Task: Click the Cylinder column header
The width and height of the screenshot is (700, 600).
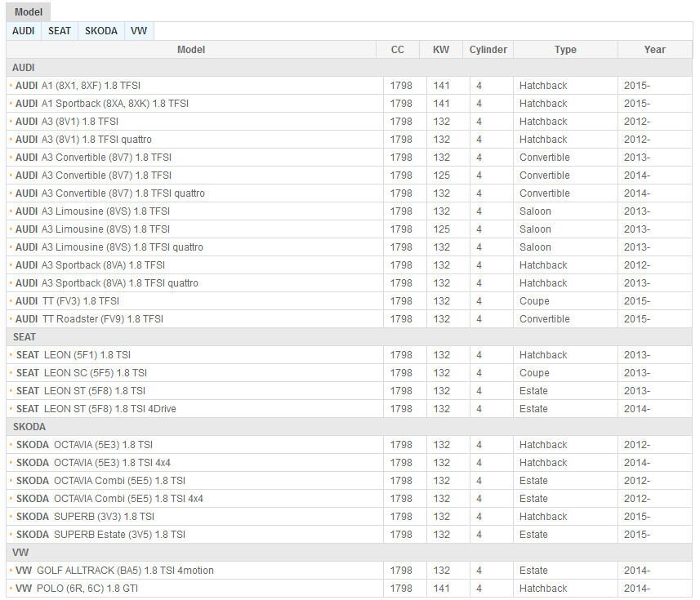Action: (x=488, y=50)
